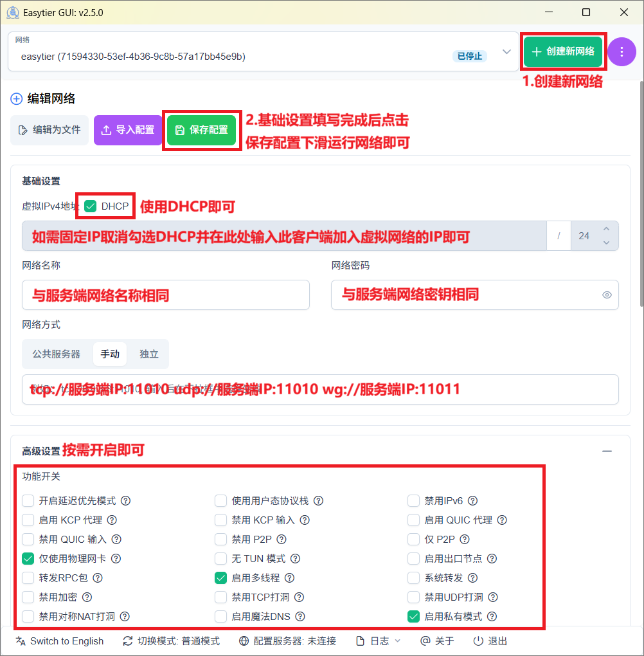The height and width of the screenshot is (656, 644).
Task: Open help icon for 禁用对称NAT打洞
Action: pos(125,616)
